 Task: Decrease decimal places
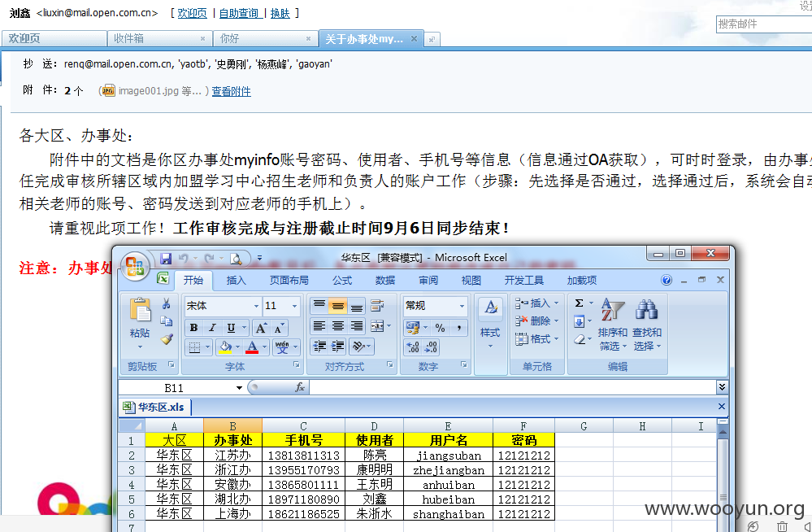click(x=431, y=347)
